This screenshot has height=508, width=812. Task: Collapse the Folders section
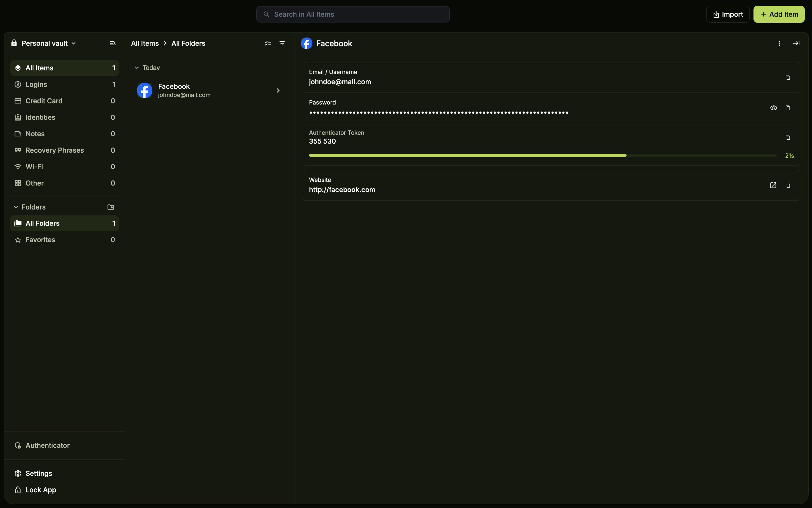(x=16, y=207)
